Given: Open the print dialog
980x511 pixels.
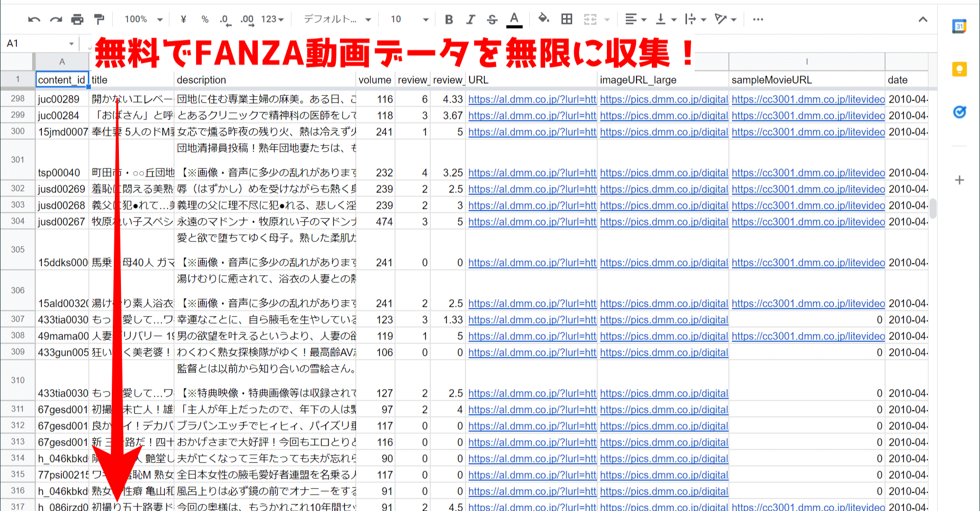Looking at the screenshot, I should [77, 19].
